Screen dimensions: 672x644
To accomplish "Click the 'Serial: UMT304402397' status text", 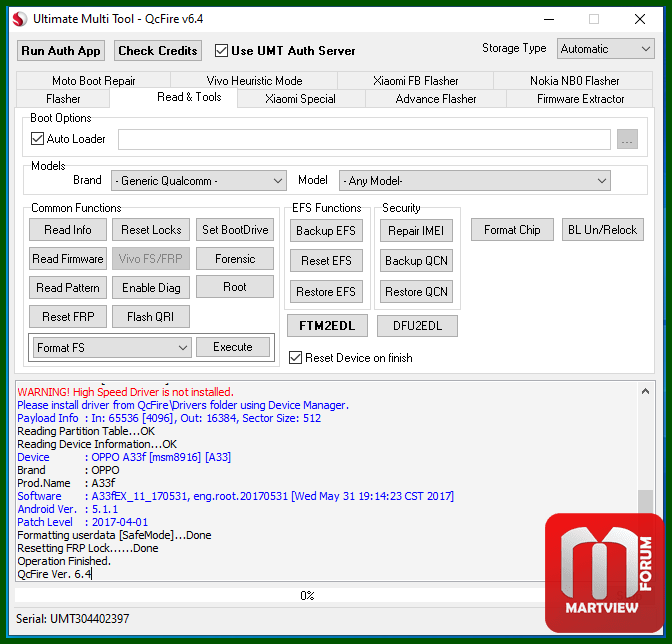I will tap(72, 618).
